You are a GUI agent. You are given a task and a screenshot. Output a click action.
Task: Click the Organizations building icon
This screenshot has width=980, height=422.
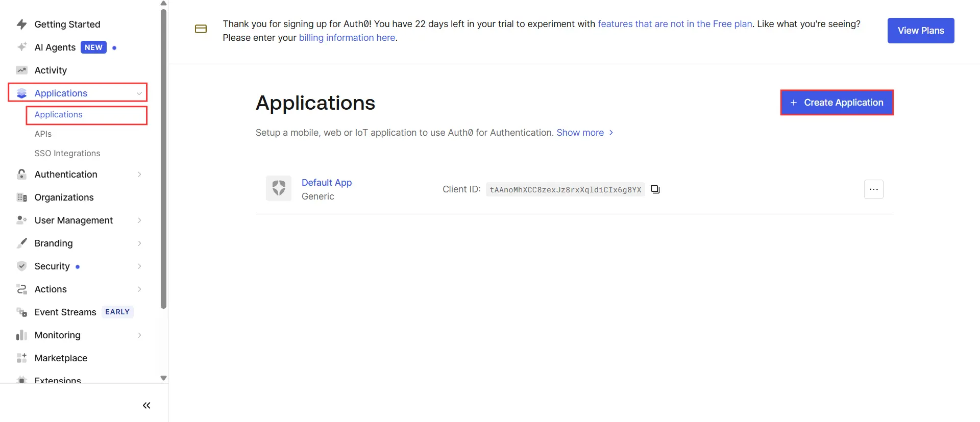(x=21, y=197)
